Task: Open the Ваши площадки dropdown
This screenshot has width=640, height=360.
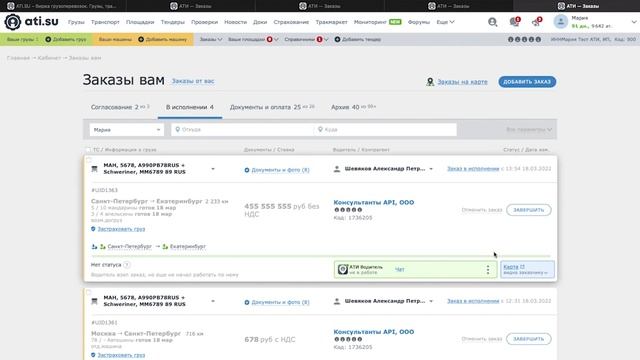Action: click(253, 39)
